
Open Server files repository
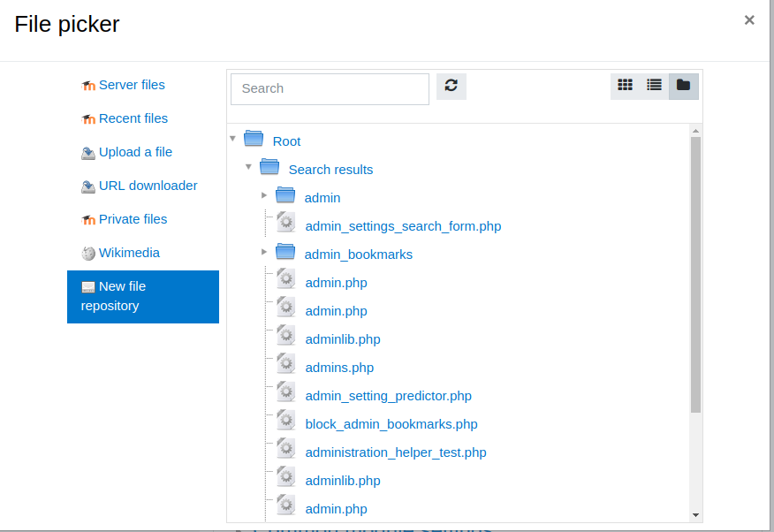click(x=132, y=85)
